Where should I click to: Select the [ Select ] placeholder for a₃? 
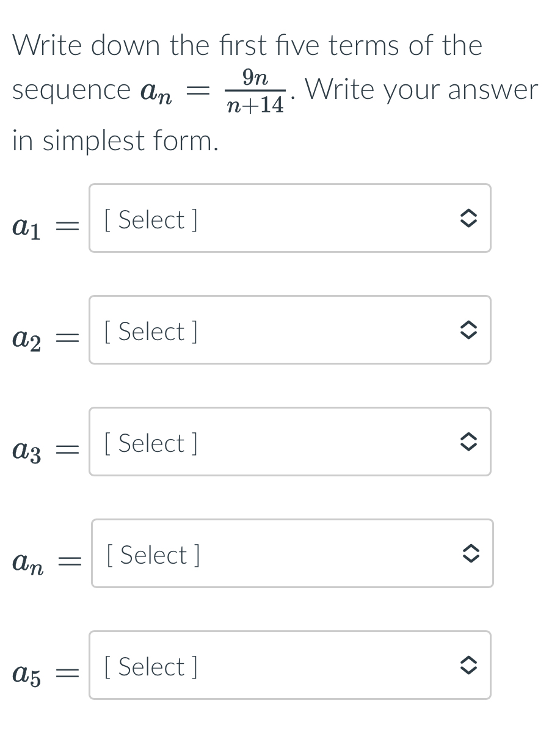(149, 442)
